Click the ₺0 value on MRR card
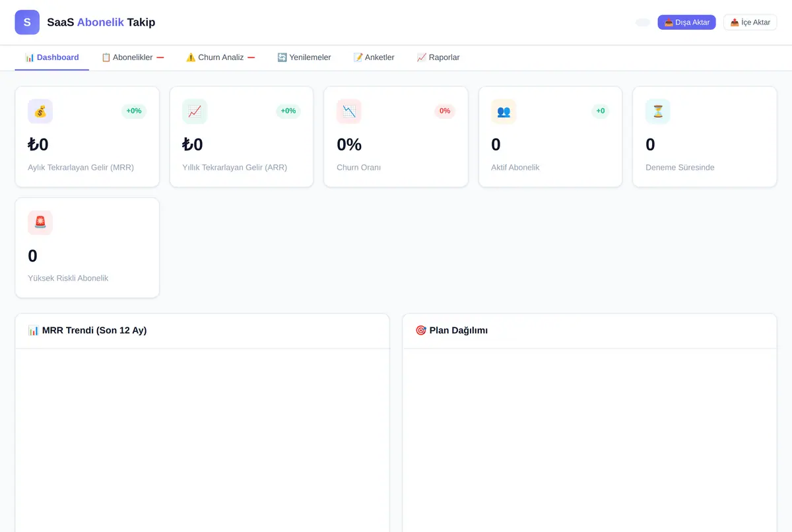Viewport: 792px width, 532px height. pos(38,145)
